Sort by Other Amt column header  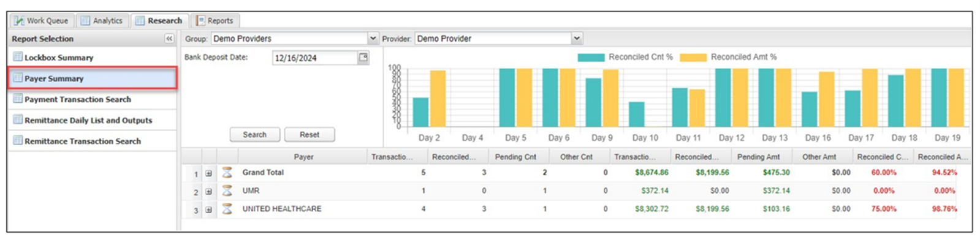point(819,157)
